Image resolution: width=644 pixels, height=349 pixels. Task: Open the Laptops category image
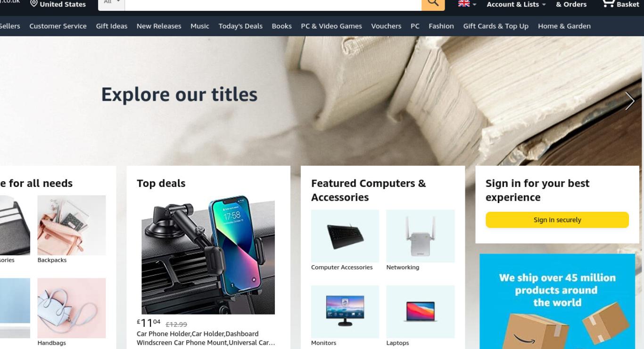[421, 311]
